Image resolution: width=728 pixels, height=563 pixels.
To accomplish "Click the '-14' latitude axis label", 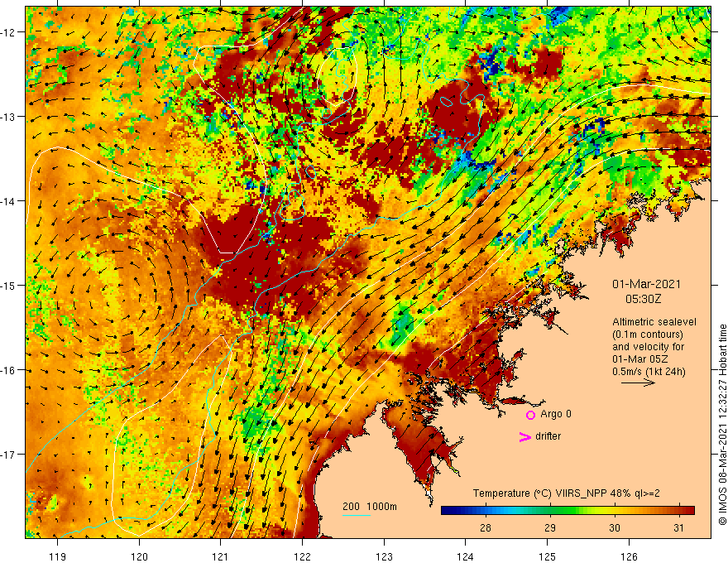I will 8,201.
